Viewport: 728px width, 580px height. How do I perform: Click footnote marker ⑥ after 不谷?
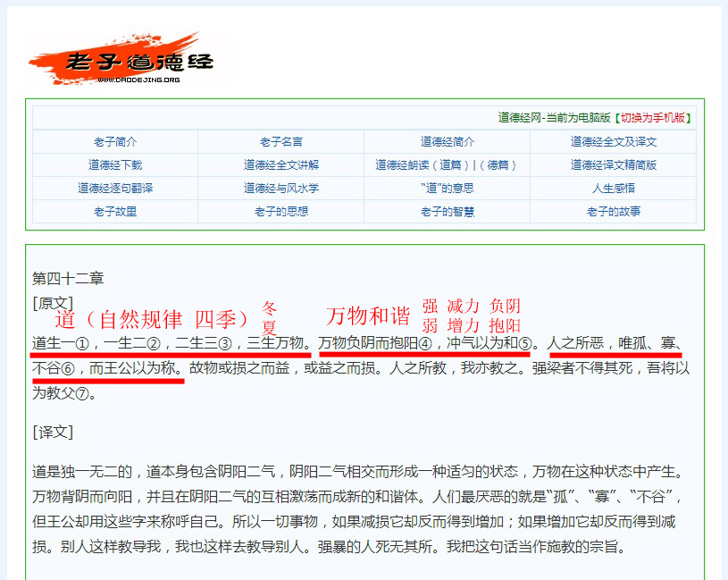tap(68, 369)
